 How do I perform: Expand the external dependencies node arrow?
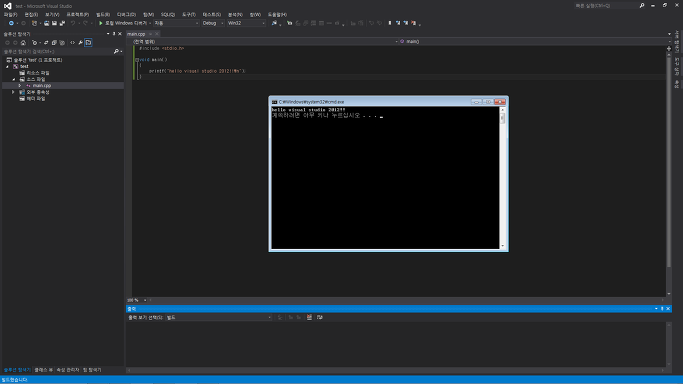pyautogui.click(x=14, y=92)
